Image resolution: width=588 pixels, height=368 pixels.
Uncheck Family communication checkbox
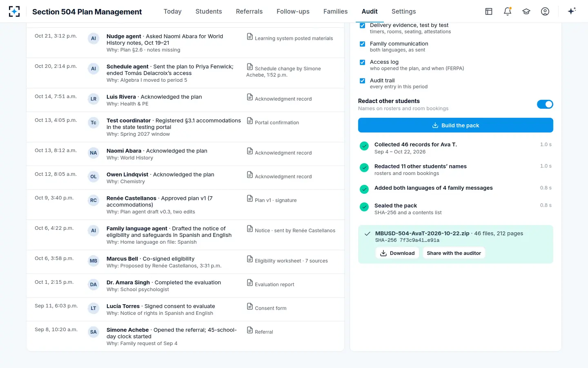coord(362,44)
